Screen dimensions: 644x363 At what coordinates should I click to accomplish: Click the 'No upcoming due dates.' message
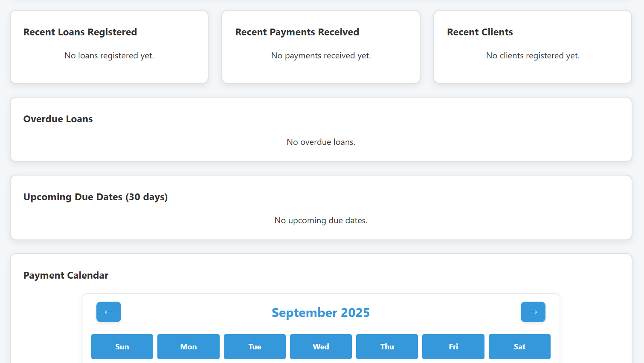[321, 220]
